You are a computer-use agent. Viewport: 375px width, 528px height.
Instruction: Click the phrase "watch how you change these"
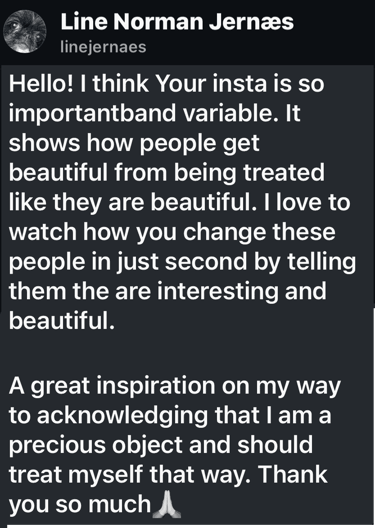click(x=172, y=233)
